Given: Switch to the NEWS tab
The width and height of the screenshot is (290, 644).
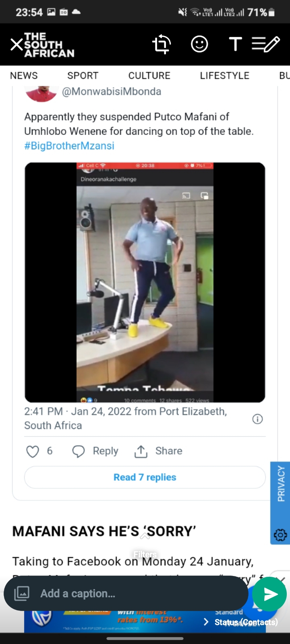Looking at the screenshot, I should click(24, 76).
